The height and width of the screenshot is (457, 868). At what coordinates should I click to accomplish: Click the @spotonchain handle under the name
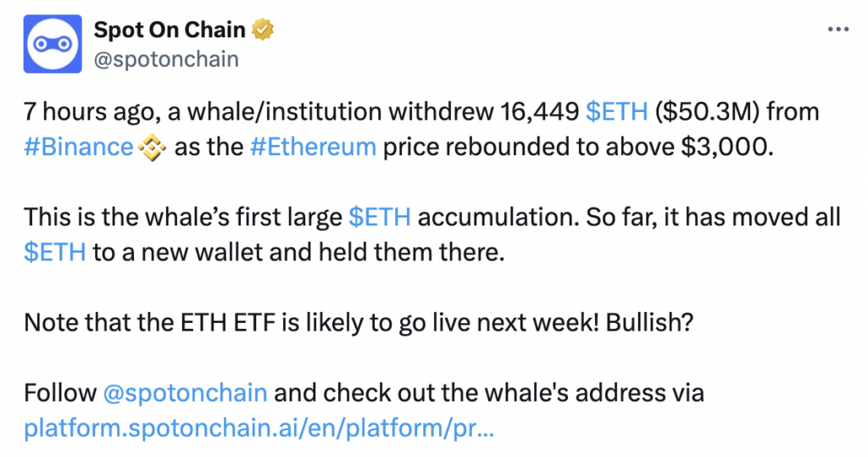click(x=166, y=59)
